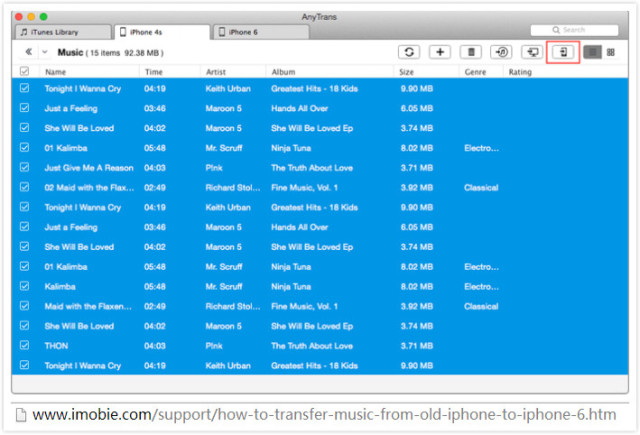Uncheck the 02 Maid with the Flax… checkbox
The height and width of the screenshot is (435, 640).
tap(24, 187)
